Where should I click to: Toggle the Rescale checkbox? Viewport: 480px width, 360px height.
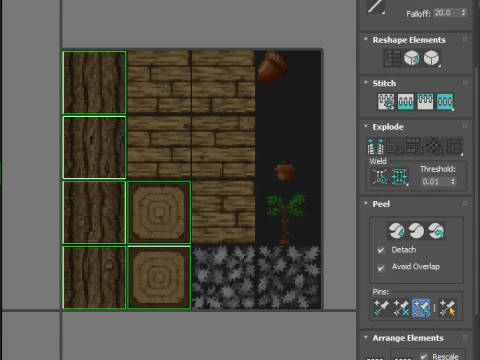coord(424,356)
